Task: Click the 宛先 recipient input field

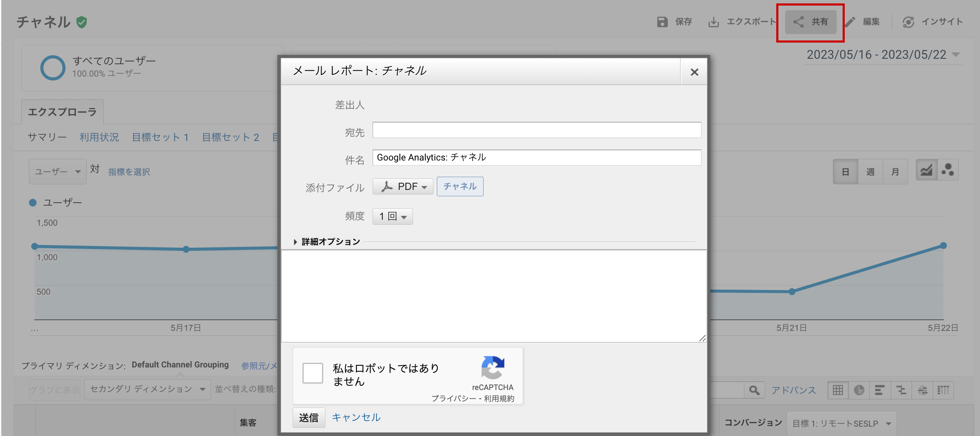Action: point(537,130)
